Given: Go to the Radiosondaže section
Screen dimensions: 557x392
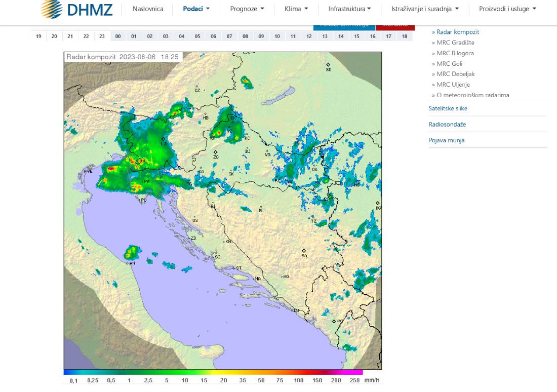Looking at the screenshot, I should (447, 125).
